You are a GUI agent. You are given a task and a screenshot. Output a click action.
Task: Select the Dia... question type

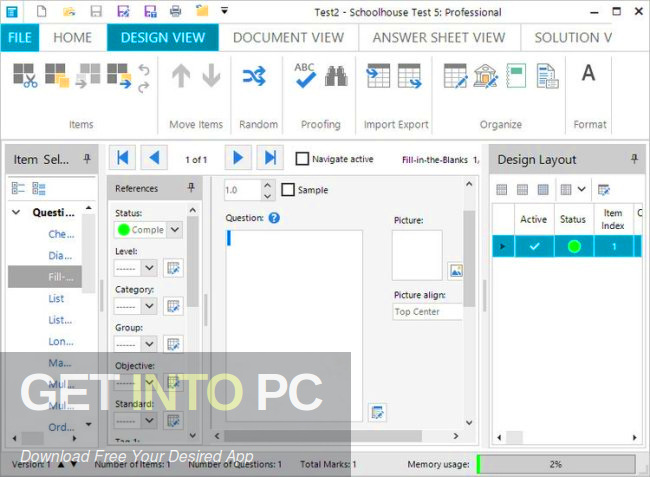tap(60, 256)
